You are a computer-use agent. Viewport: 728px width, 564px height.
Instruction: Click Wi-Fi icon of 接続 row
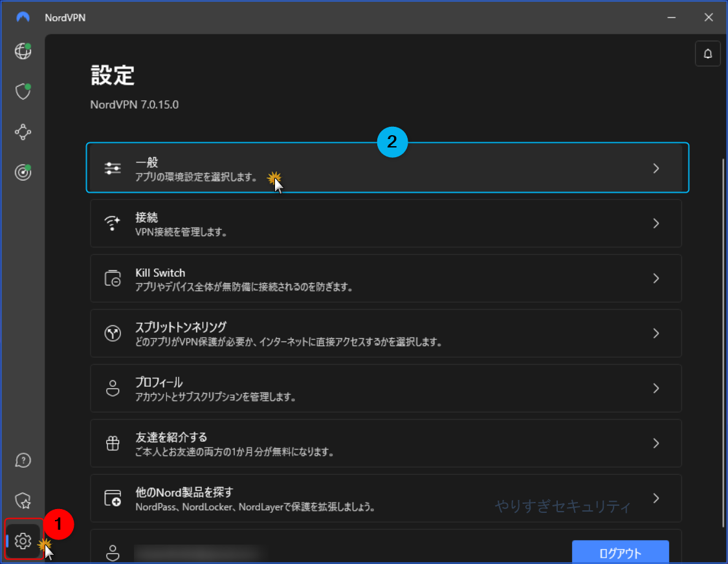(113, 223)
